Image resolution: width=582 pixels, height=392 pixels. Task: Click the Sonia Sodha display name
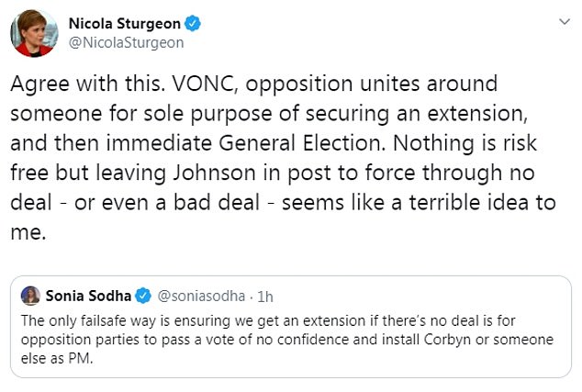pos(88,296)
